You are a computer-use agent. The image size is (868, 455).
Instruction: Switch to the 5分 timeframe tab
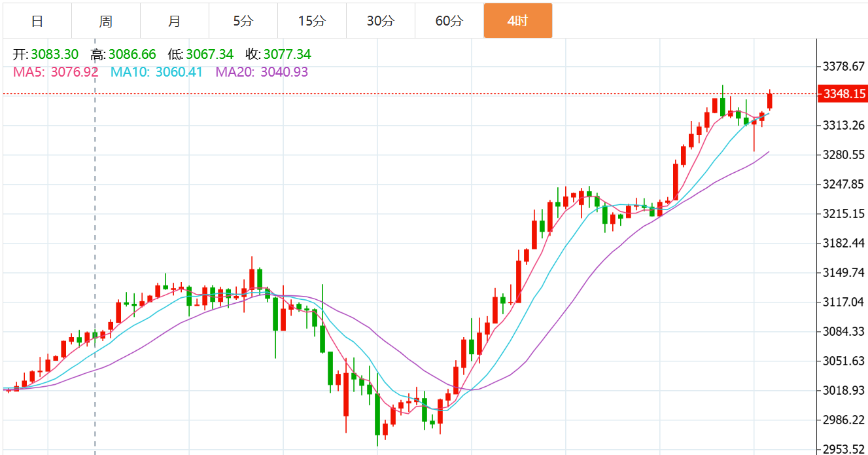(243, 21)
